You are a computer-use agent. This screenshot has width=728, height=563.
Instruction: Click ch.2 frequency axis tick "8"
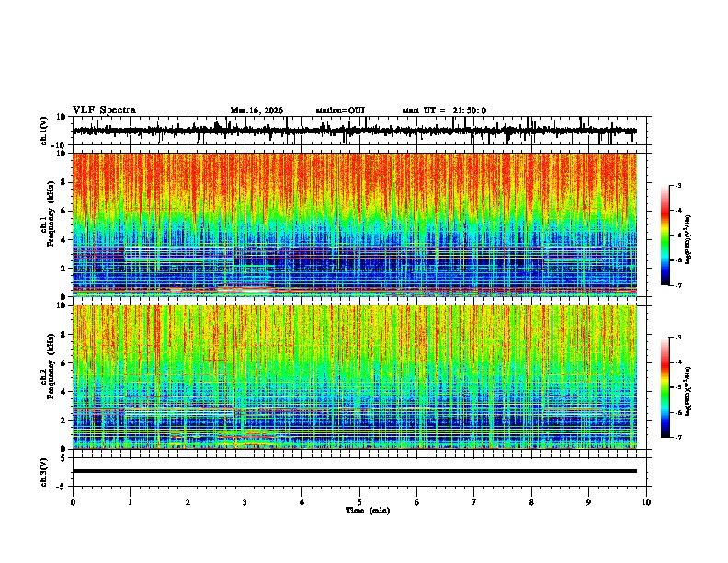coord(63,335)
